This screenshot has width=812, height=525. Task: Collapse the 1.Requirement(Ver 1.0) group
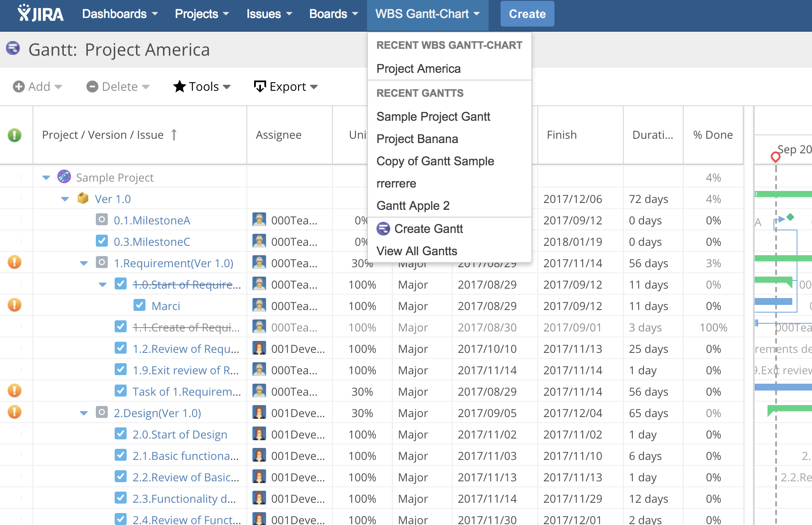[84, 263]
